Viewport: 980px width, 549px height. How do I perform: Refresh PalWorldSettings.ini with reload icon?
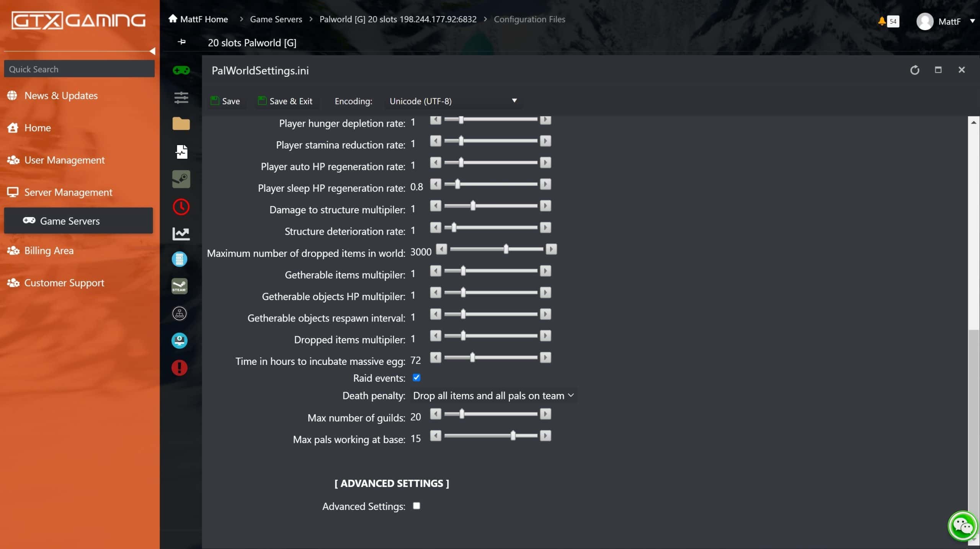(915, 70)
